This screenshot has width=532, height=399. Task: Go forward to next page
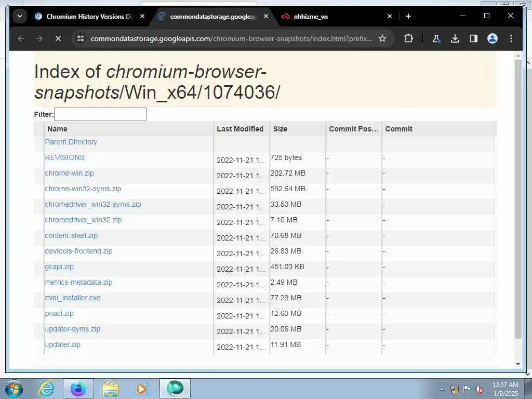pyautogui.click(x=39, y=38)
